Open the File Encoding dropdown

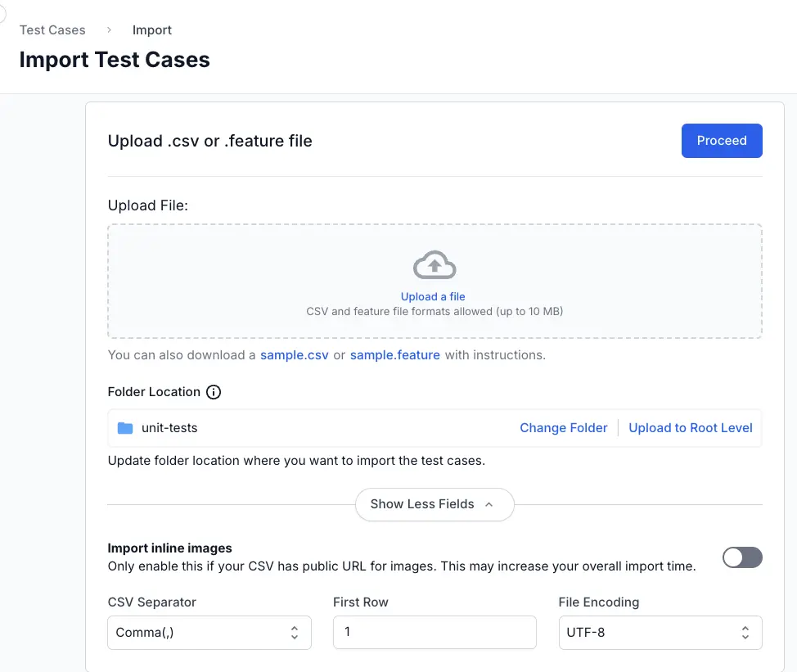coord(660,633)
